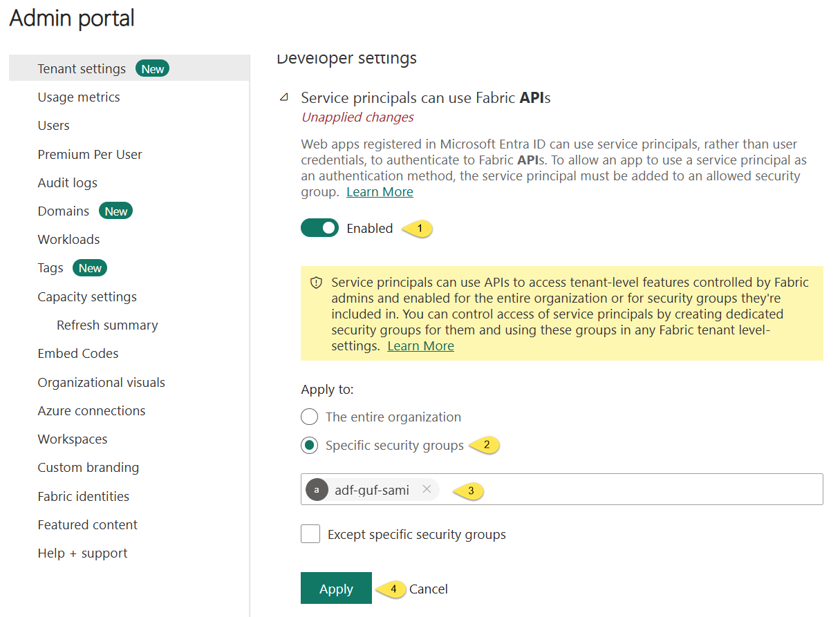Open the Organizational visuals page
The width and height of the screenshot is (840, 617).
click(101, 382)
